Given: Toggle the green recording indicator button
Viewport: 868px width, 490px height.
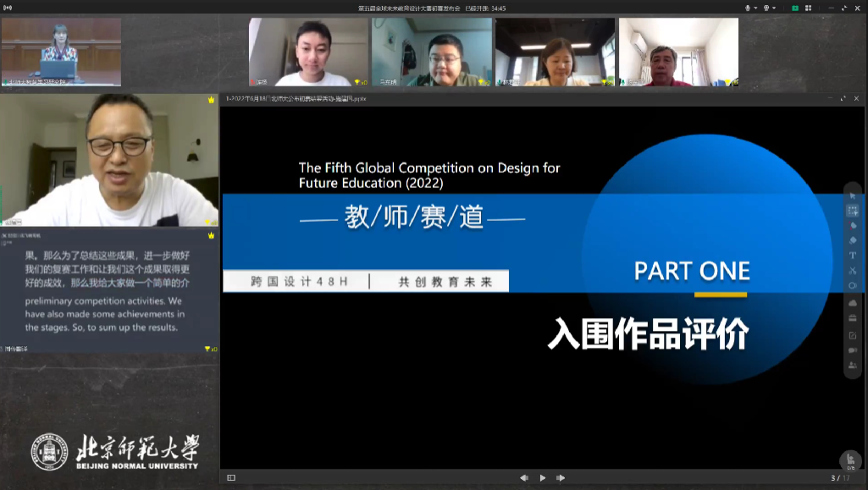Looking at the screenshot, I should 796,8.
